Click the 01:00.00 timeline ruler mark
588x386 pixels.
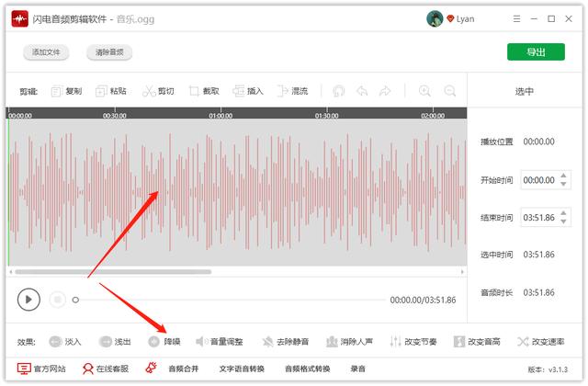click(x=220, y=116)
